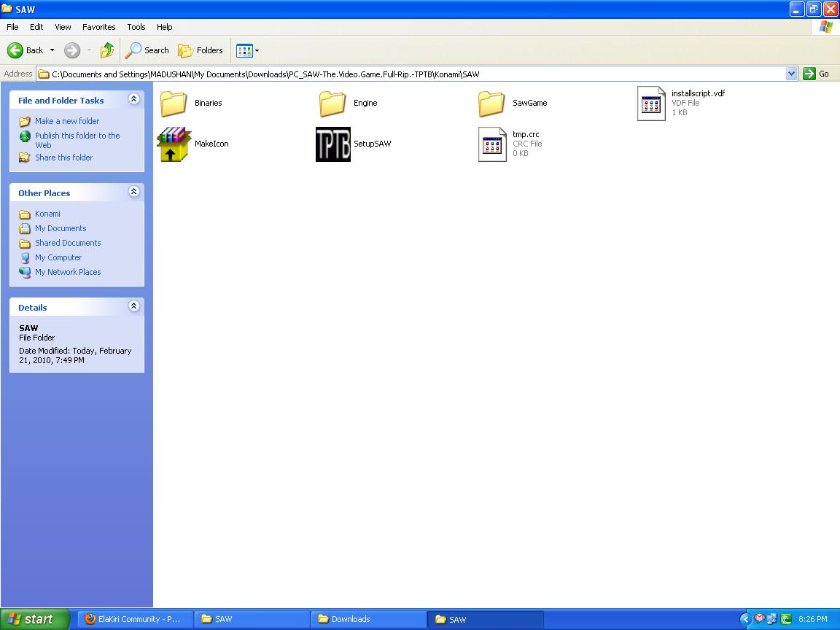The width and height of the screenshot is (840, 630).
Task: Toggle the Folders pane button
Action: tap(201, 50)
